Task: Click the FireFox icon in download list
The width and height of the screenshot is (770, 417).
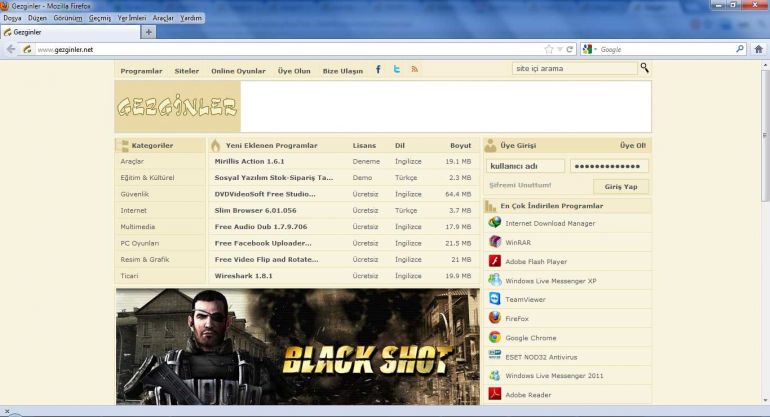Action: click(x=495, y=318)
